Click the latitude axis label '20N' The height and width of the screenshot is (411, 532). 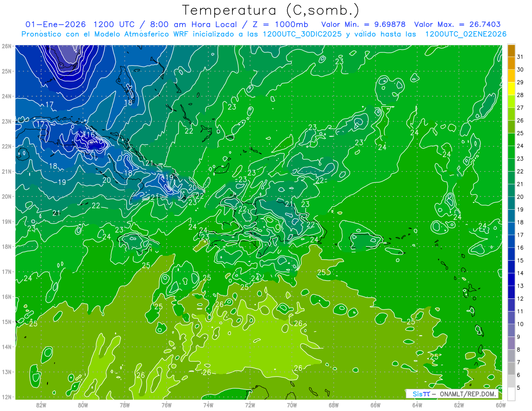pyautogui.click(x=7, y=196)
